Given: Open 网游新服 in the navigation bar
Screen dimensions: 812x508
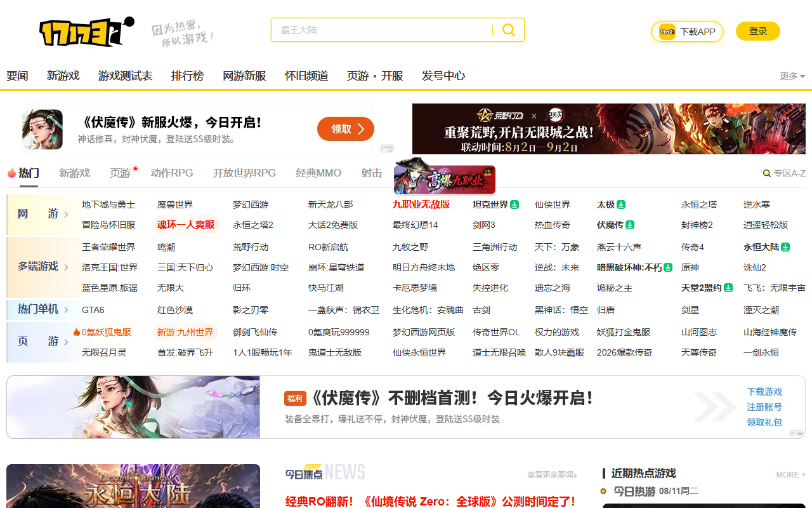Looking at the screenshot, I should point(244,76).
